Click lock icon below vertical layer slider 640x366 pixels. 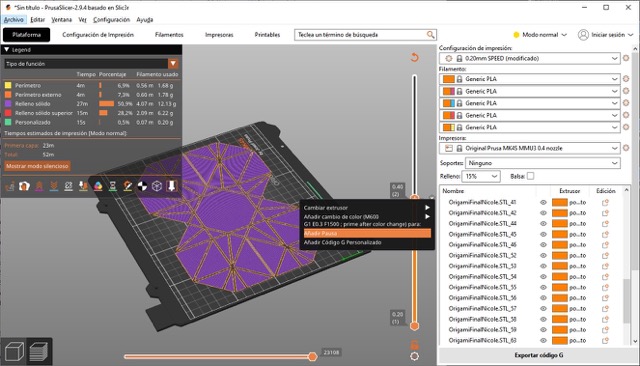click(x=414, y=344)
